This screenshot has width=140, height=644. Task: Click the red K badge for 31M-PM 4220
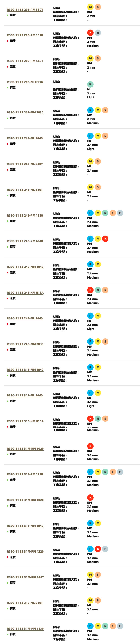(x=98, y=549)
